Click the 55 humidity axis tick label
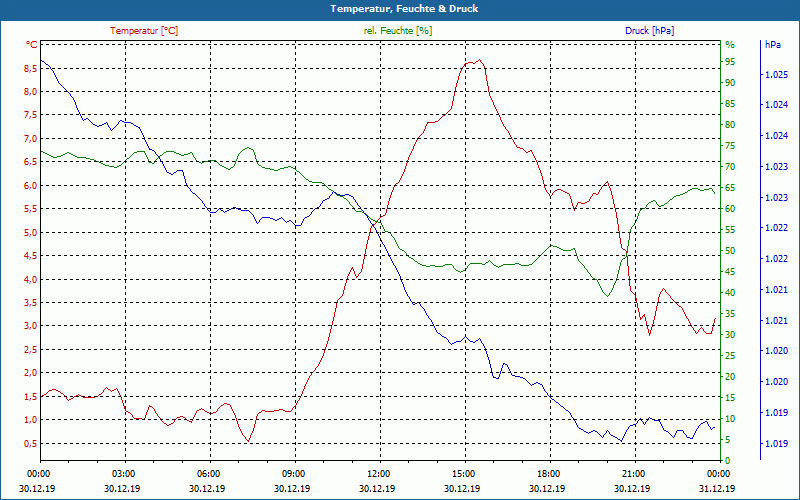This screenshot has width=800, height=500. click(x=730, y=230)
